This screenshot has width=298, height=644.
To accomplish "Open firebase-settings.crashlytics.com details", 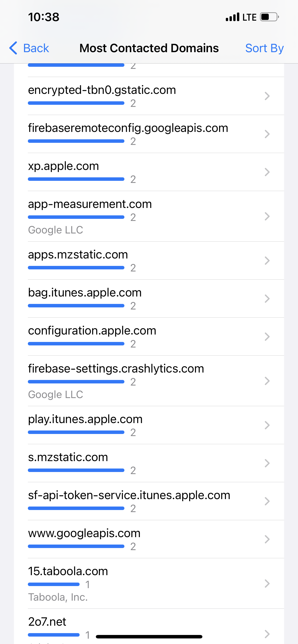I will coord(116,369).
